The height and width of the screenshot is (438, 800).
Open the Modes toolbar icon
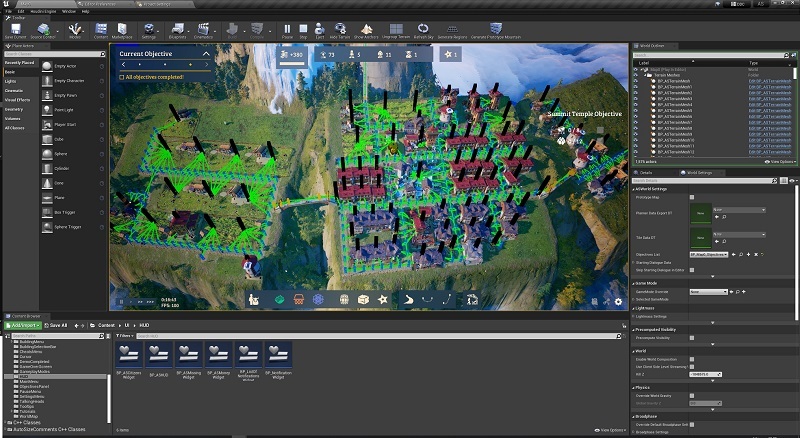(x=75, y=30)
